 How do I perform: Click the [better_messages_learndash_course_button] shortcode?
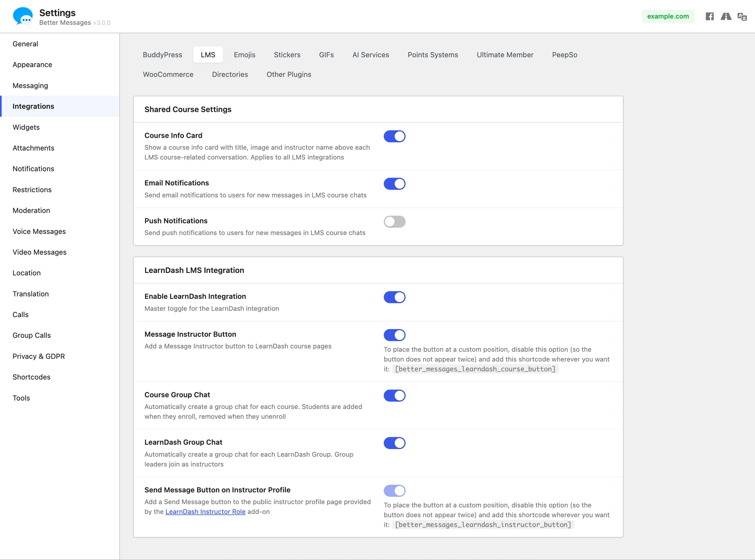pyautogui.click(x=475, y=369)
